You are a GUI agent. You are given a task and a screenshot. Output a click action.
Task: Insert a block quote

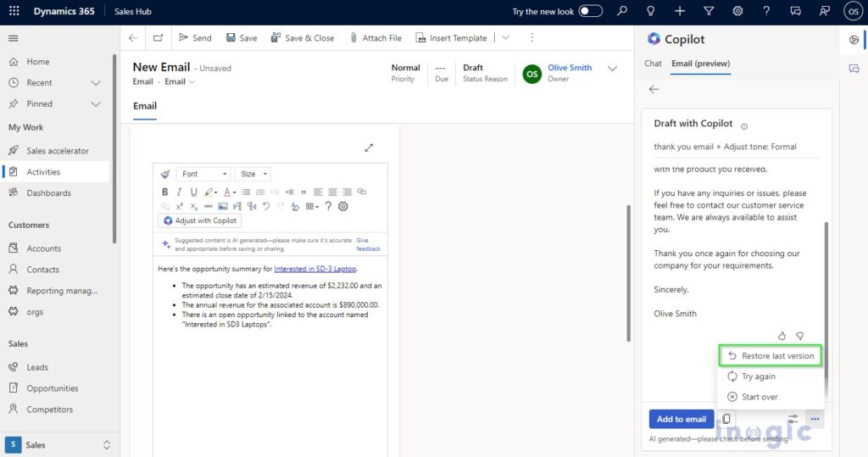click(x=303, y=192)
